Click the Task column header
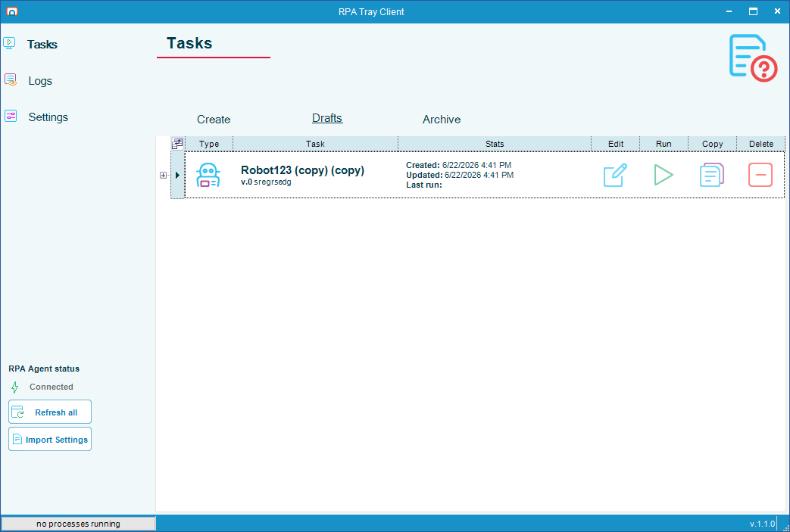Screen dimensions: 790x532 [x=315, y=144]
